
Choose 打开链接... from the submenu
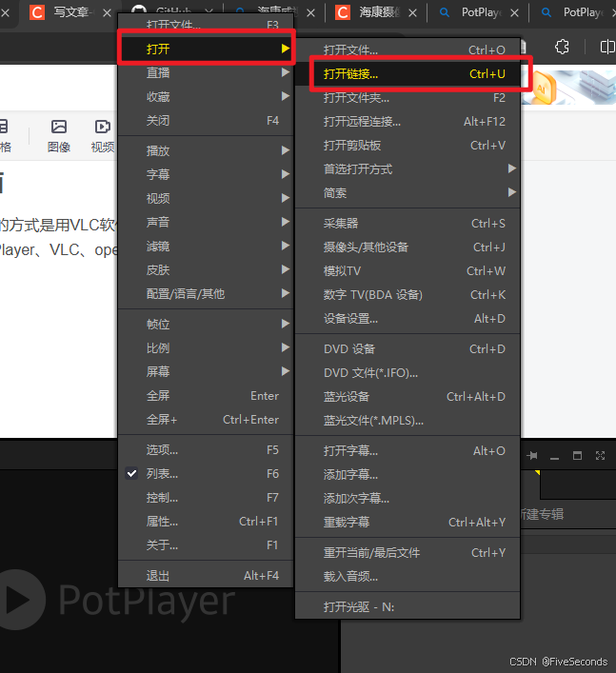[x=407, y=74]
